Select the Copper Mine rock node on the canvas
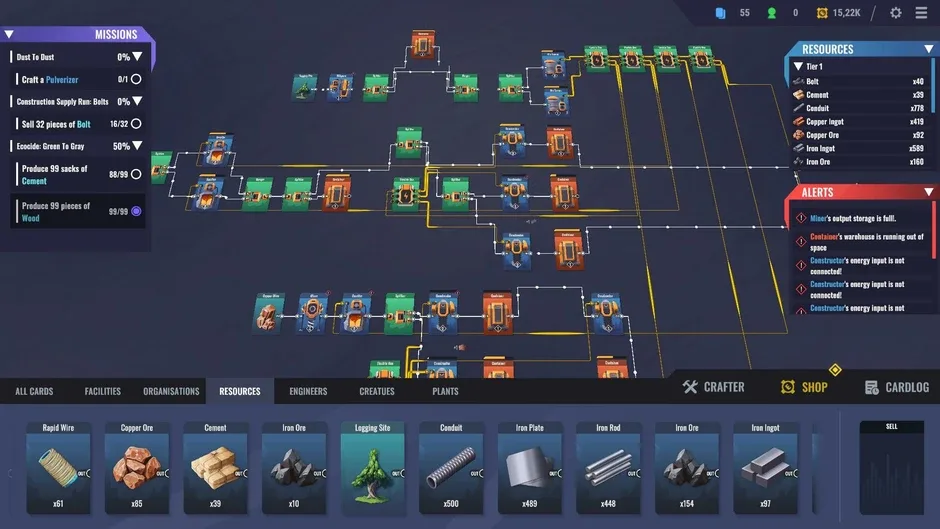This screenshot has width=940, height=529. 268,314
